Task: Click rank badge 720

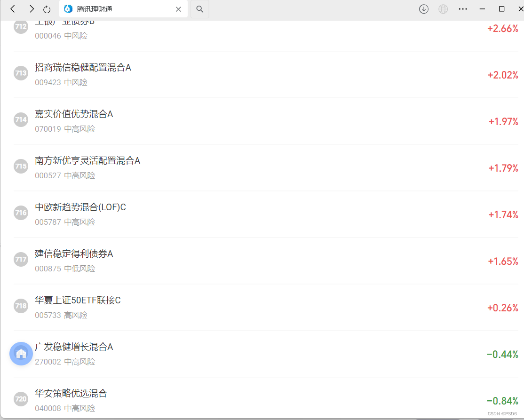Action: [x=21, y=399]
